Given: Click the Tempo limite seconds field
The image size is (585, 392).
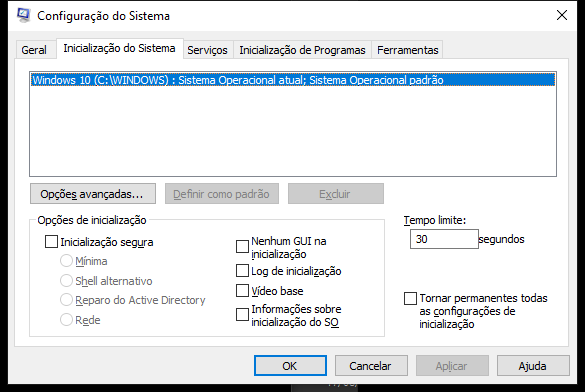Looking at the screenshot, I should 444,239.
